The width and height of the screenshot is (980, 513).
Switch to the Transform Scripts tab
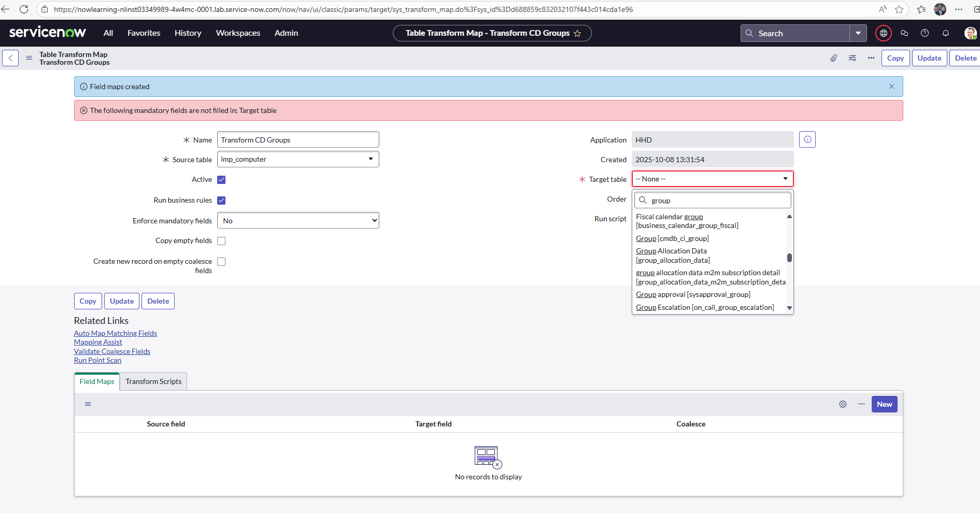(153, 381)
